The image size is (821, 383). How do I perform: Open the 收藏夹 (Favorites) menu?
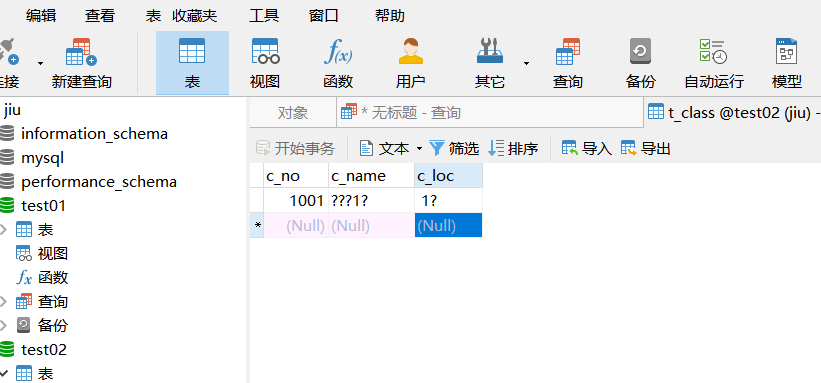click(194, 16)
